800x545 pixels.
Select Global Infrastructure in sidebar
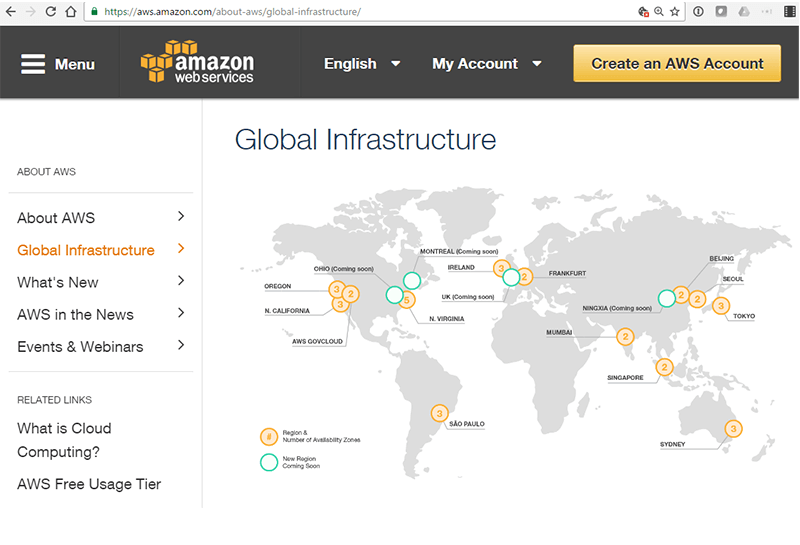tap(86, 250)
